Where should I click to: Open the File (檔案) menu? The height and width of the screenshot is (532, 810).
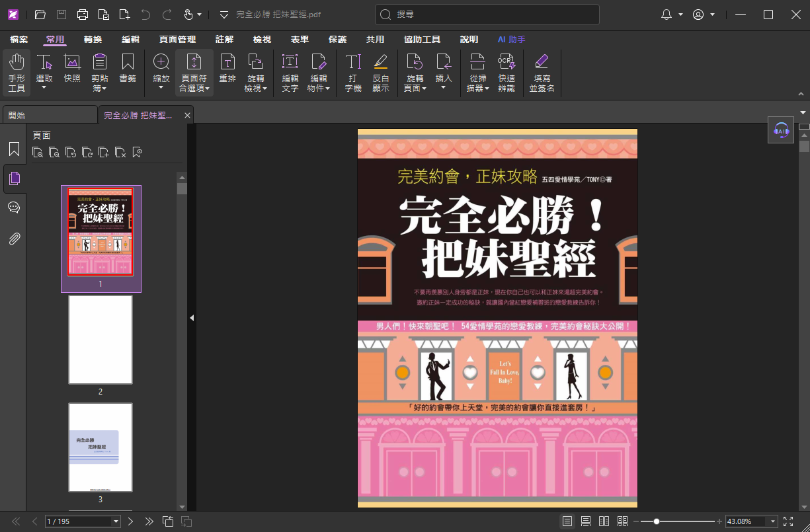(x=19, y=40)
